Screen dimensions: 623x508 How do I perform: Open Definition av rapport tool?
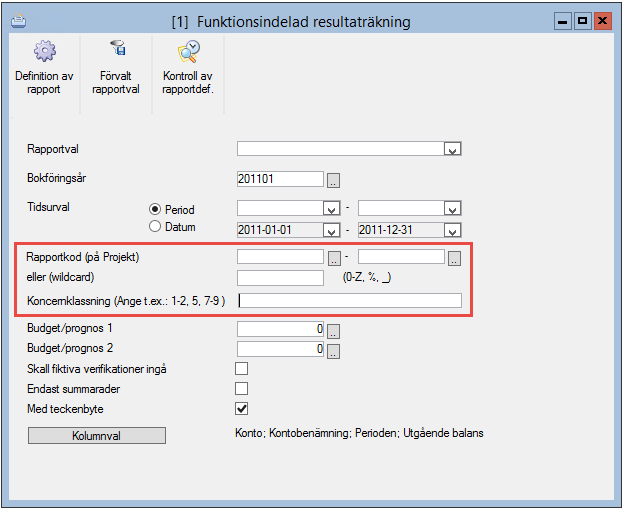(44, 68)
